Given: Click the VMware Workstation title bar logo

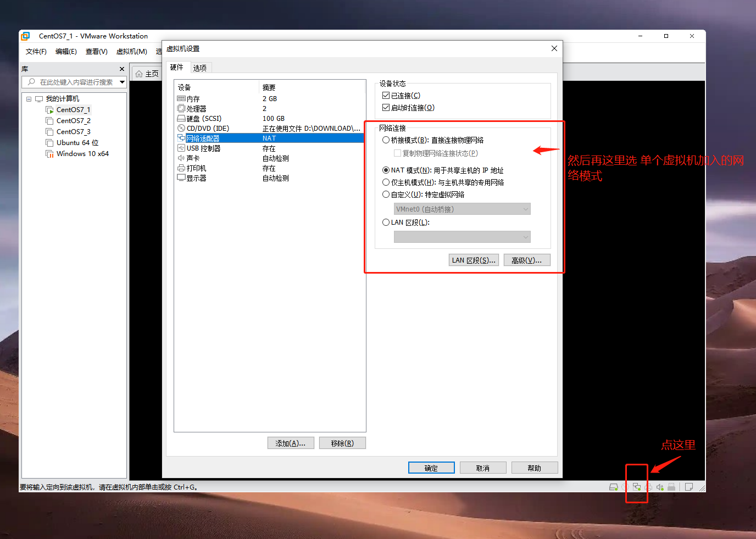Looking at the screenshot, I should tap(25, 36).
